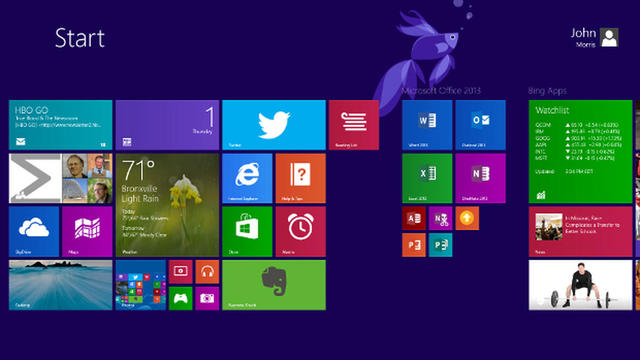This screenshot has height=360, width=640.
Task: Open the small Video tile
Action: [x=180, y=271]
